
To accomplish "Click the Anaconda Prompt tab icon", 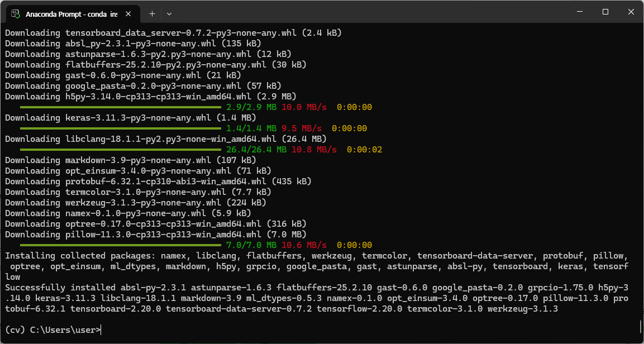I will 16,13.
